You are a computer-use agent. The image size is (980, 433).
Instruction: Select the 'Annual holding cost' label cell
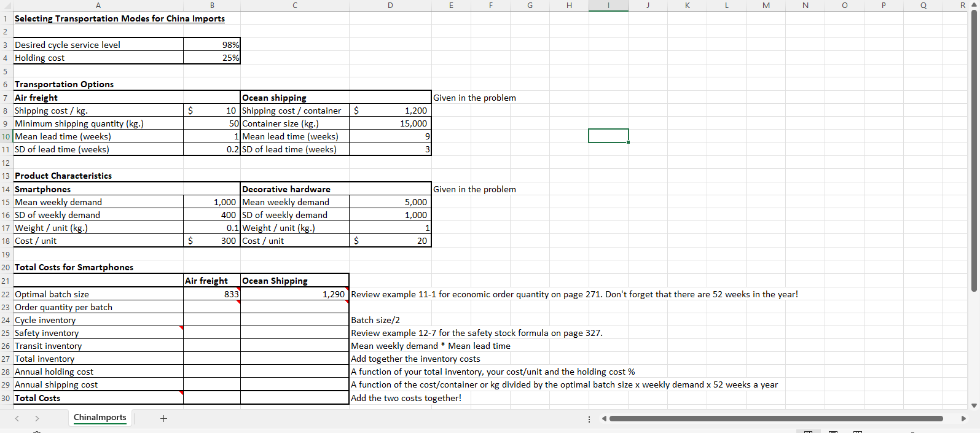(x=98, y=372)
